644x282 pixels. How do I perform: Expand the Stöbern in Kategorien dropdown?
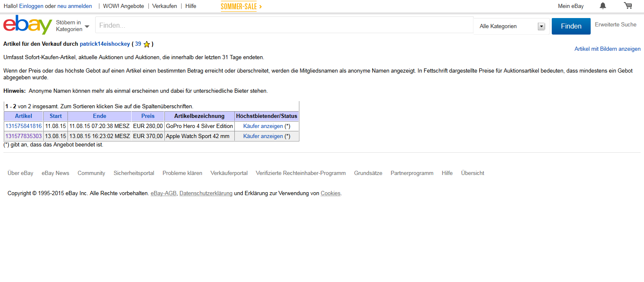click(73, 26)
